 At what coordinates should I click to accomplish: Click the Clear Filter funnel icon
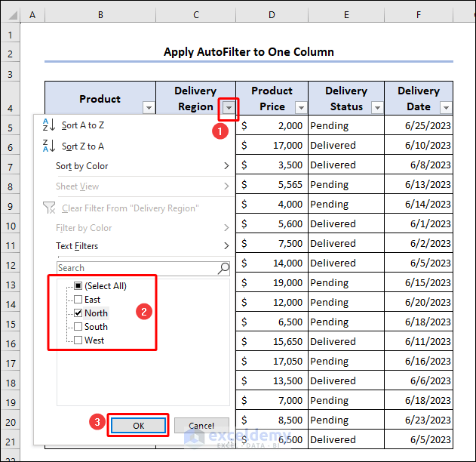coord(49,208)
